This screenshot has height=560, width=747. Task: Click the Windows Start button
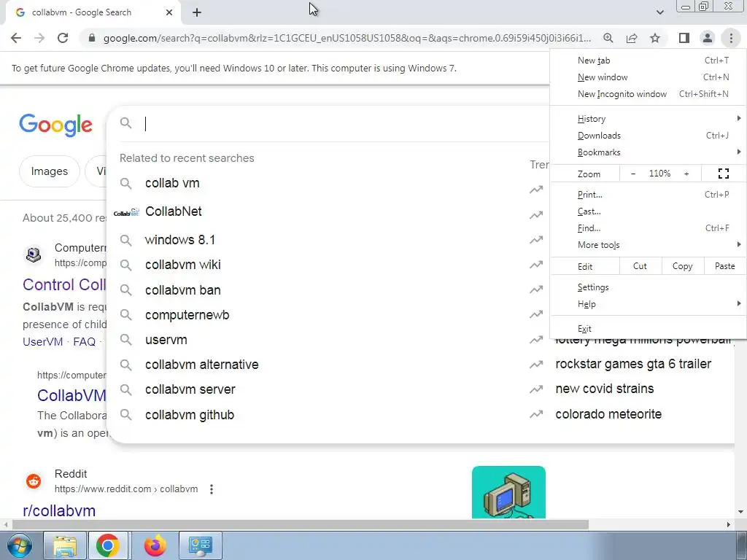[x=20, y=545]
